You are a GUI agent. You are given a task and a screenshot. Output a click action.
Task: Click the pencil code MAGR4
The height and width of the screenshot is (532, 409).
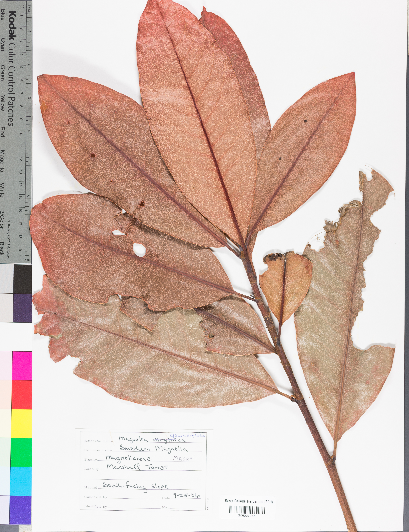(183, 458)
